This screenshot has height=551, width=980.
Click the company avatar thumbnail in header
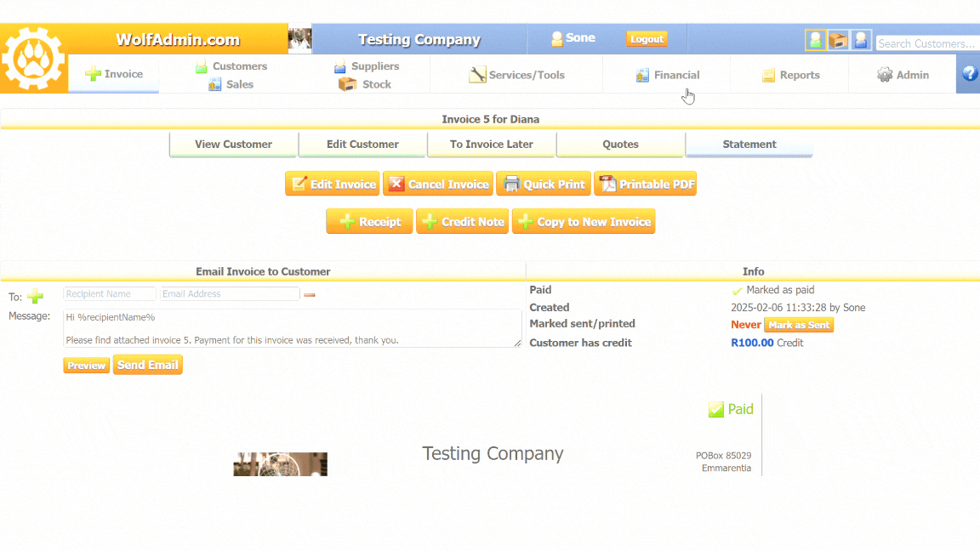[300, 39]
